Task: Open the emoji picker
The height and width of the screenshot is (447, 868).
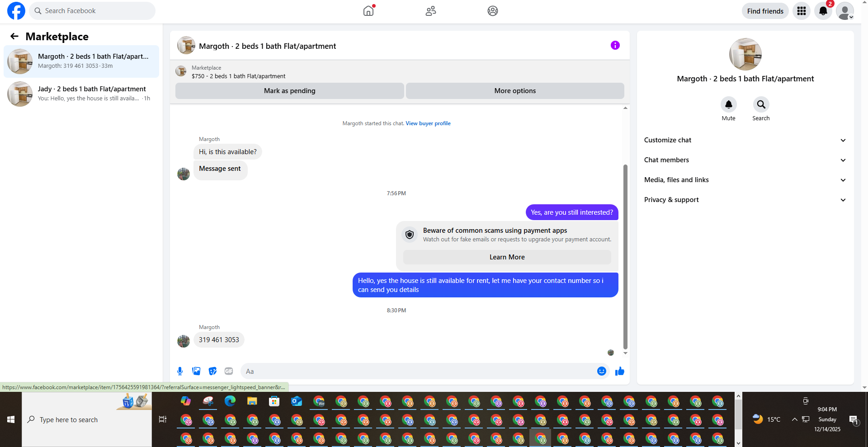Action: 602,371
